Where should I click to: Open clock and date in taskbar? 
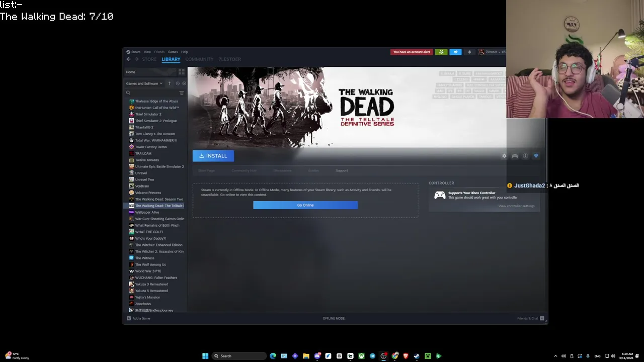[627, 356]
